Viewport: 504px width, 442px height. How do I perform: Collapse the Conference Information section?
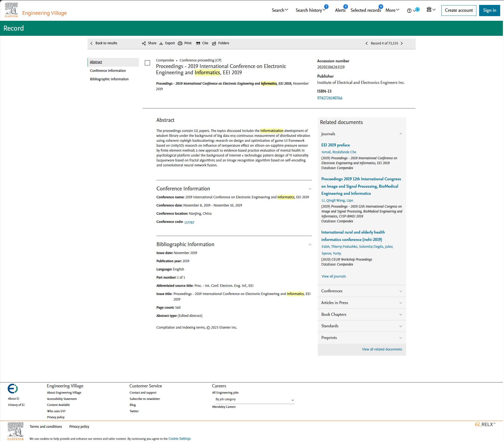click(x=310, y=189)
